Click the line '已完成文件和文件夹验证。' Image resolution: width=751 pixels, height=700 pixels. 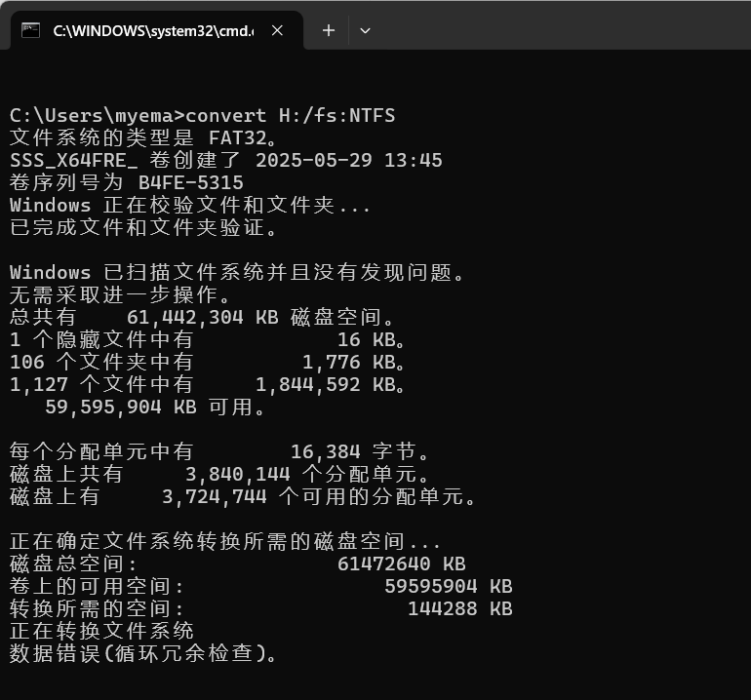pyautogui.click(x=143, y=227)
